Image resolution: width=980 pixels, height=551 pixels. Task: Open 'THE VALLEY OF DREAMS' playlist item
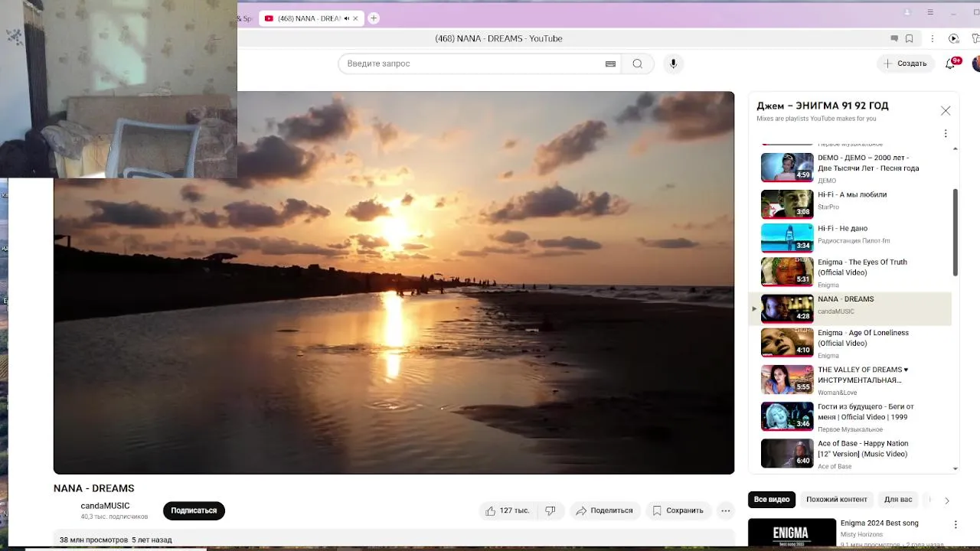(x=851, y=380)
